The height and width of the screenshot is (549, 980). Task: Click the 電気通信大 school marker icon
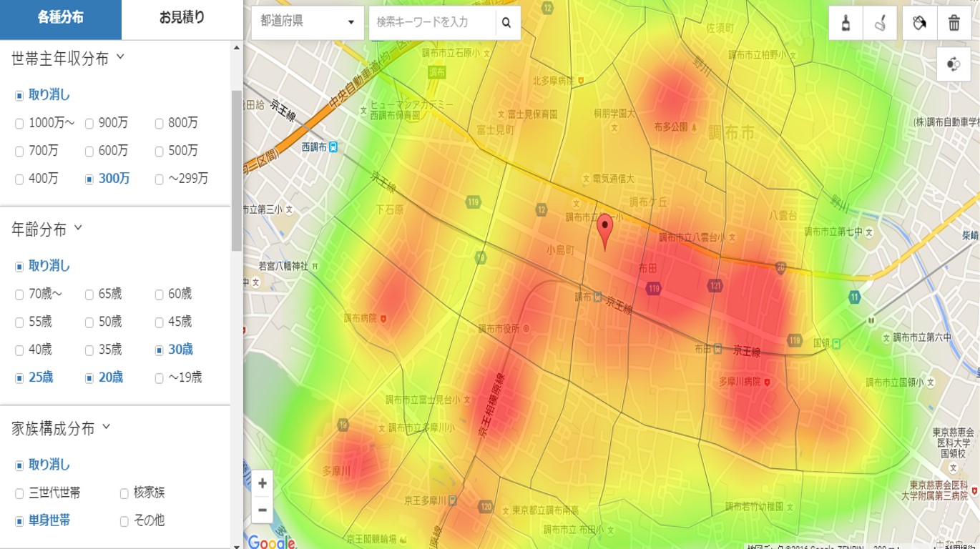pos(587,178)
